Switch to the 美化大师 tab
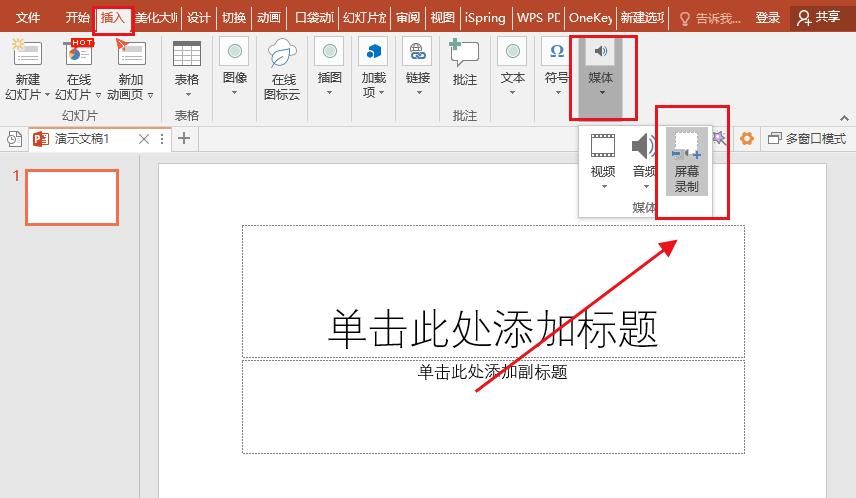This screenshot has height=498, width=856. coord(157,18)
